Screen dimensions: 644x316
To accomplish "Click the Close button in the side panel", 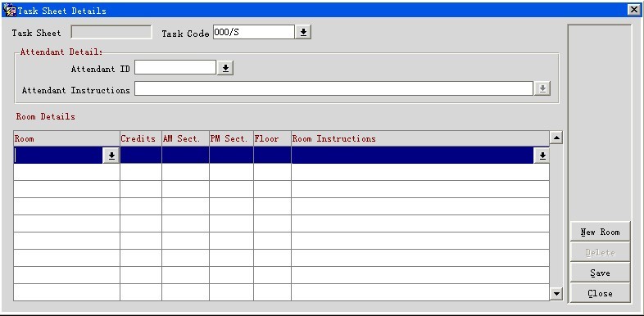I will point(600,293).
